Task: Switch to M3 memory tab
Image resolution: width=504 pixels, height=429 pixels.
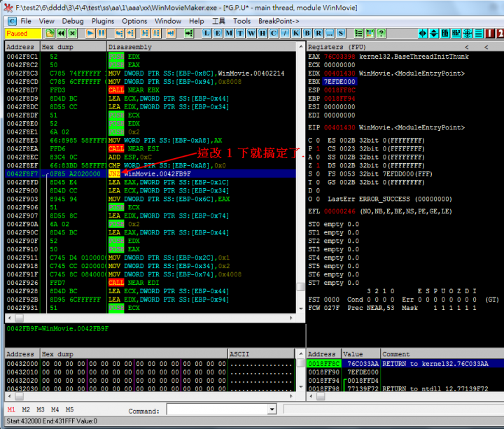Action: coord(40,409)
